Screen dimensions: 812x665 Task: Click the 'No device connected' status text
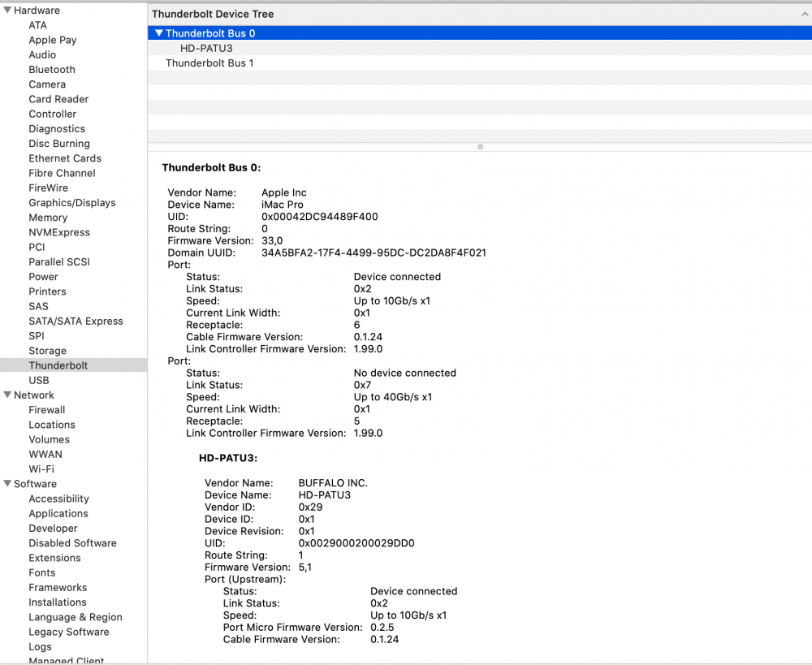click(x=404, y=373)
